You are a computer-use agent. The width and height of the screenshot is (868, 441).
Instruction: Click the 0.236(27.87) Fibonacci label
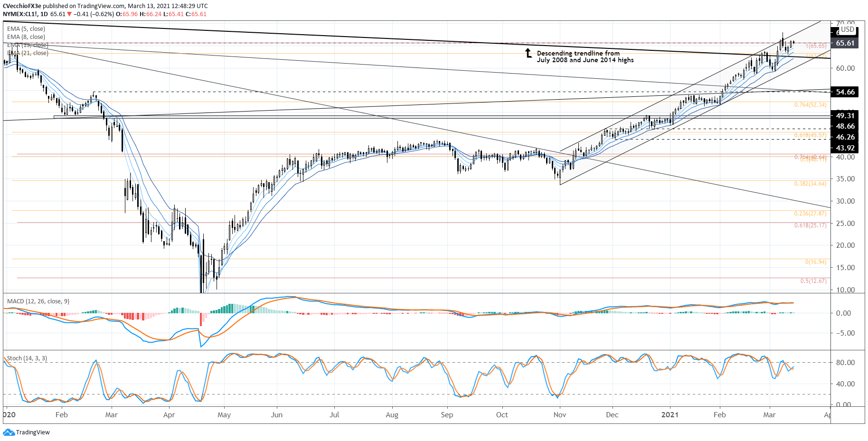point(810,214)
